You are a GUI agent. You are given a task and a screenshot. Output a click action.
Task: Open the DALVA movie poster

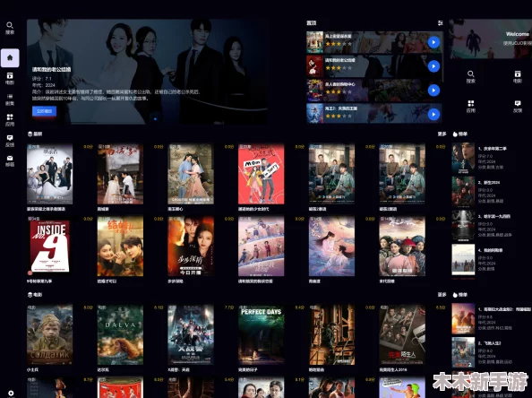(x=120, y=335)
